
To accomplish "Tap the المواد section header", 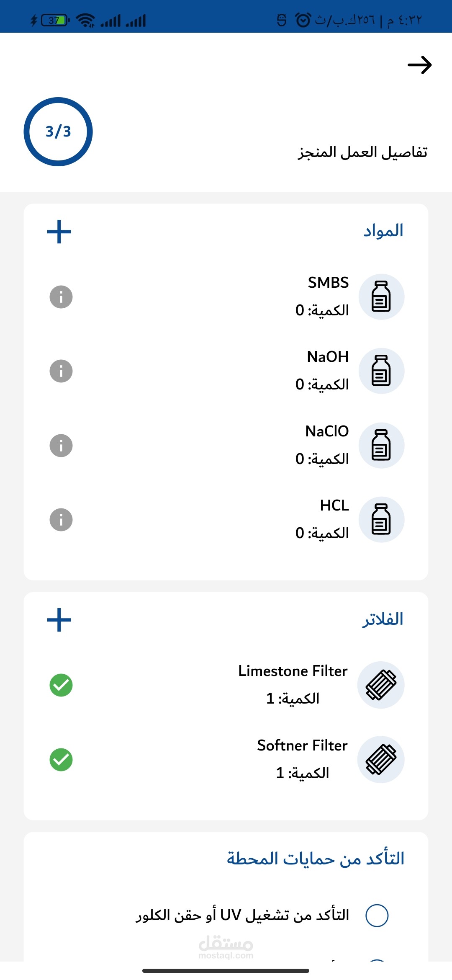I will coord(383,231).
